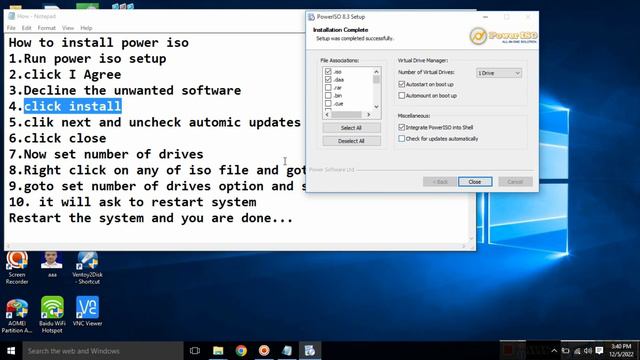The height and width of the screenshot is (360, 640).
Task: Open Notepad Edit menu
Action: [27, 28]
